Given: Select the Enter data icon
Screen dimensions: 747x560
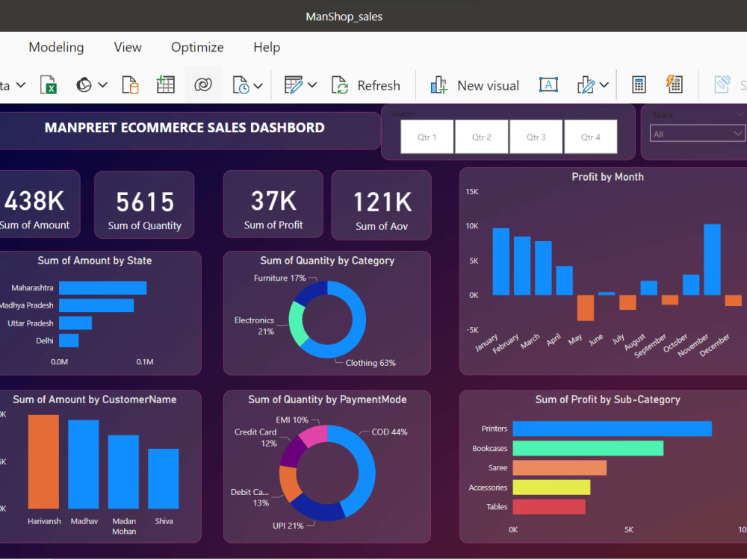Looking at the screenshot, I should coord(165,84).
